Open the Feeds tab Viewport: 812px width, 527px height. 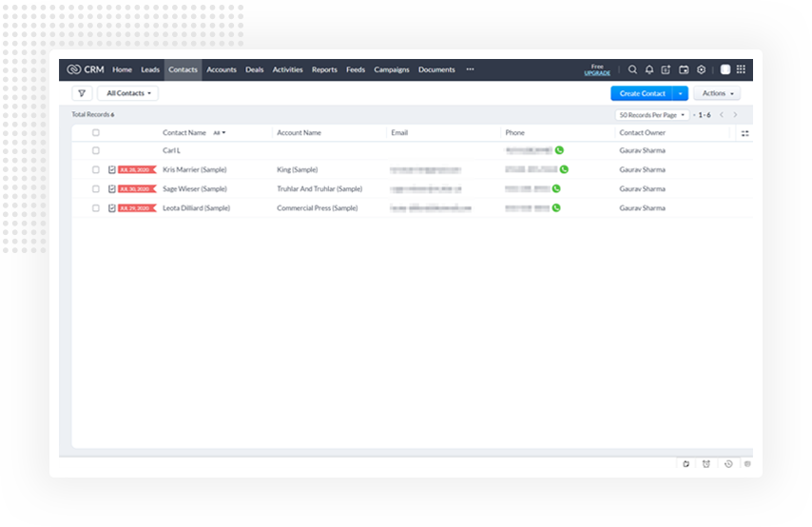click(356, 69)
